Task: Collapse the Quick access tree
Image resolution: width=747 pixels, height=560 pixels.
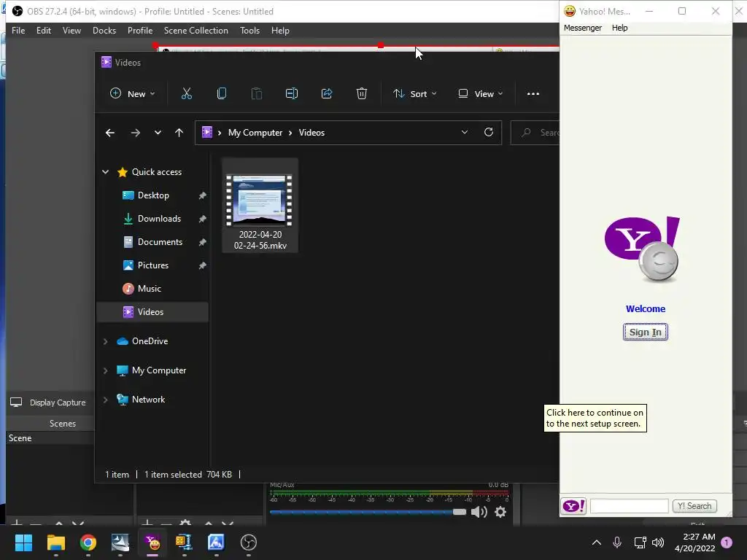Action: (x=105, y=172)
